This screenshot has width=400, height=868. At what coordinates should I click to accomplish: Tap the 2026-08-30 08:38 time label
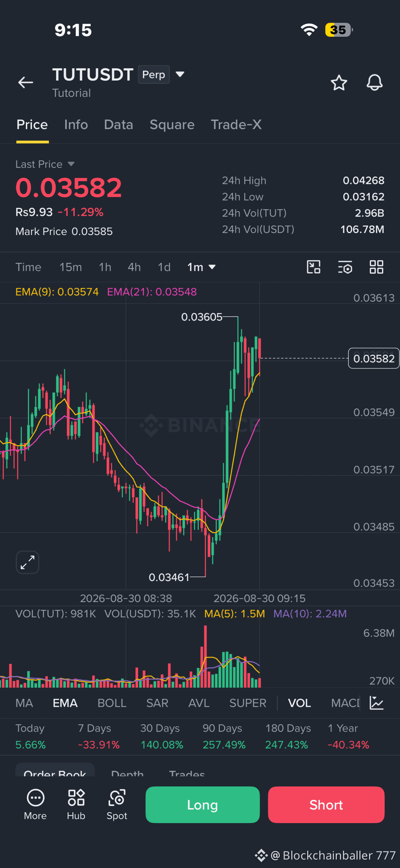(x=126, y=598)
